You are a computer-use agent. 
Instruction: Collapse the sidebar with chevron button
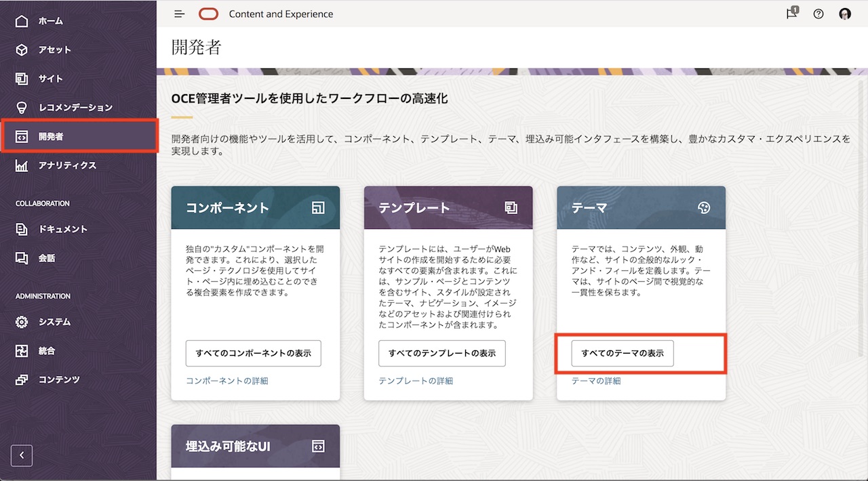22,455
